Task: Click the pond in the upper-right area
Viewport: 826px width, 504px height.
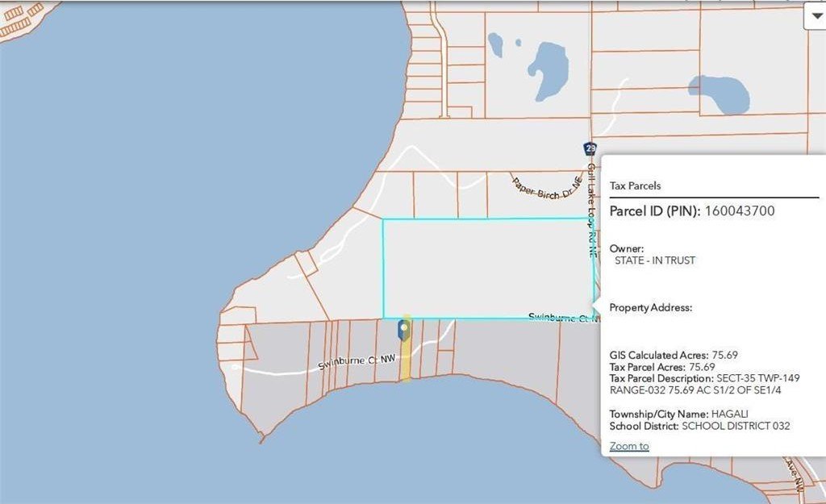Action: pos(720,94)
